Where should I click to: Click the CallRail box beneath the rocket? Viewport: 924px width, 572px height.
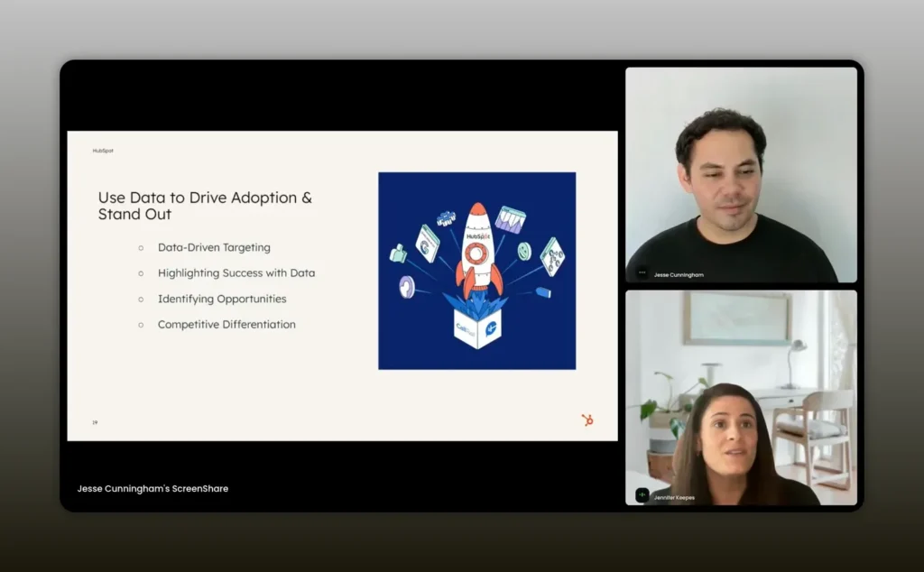(x=476, y=329)
